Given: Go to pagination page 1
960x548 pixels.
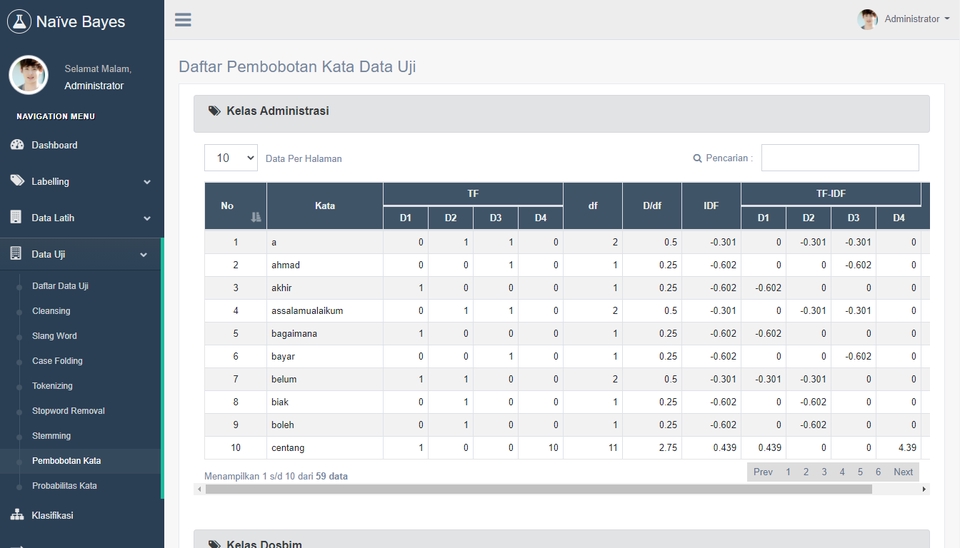Looking at the screenshot, I should pyautogui.click(x=788, y=472).
